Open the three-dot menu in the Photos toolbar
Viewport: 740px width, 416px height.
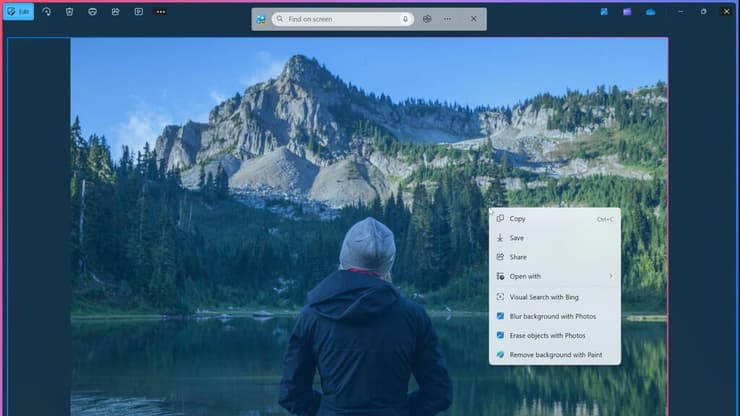161,12
